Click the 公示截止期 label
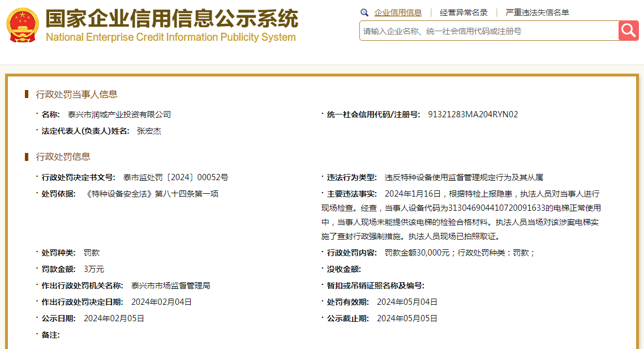 pos(348,318)
